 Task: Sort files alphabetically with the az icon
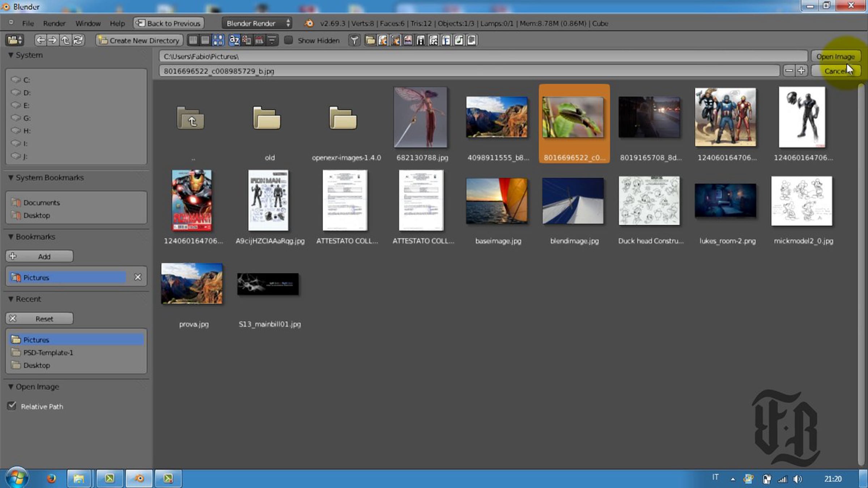coord(234,40)
